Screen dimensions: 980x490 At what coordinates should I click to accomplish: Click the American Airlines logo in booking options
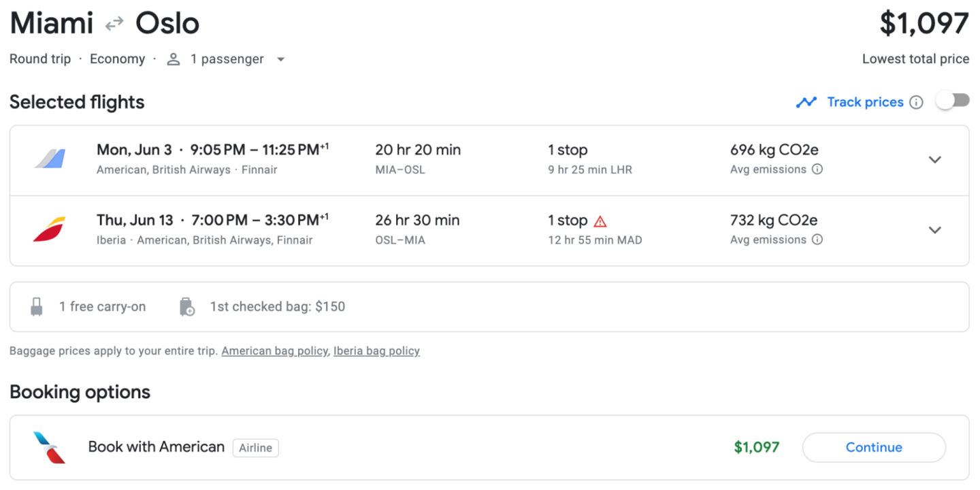click(50, 447)
